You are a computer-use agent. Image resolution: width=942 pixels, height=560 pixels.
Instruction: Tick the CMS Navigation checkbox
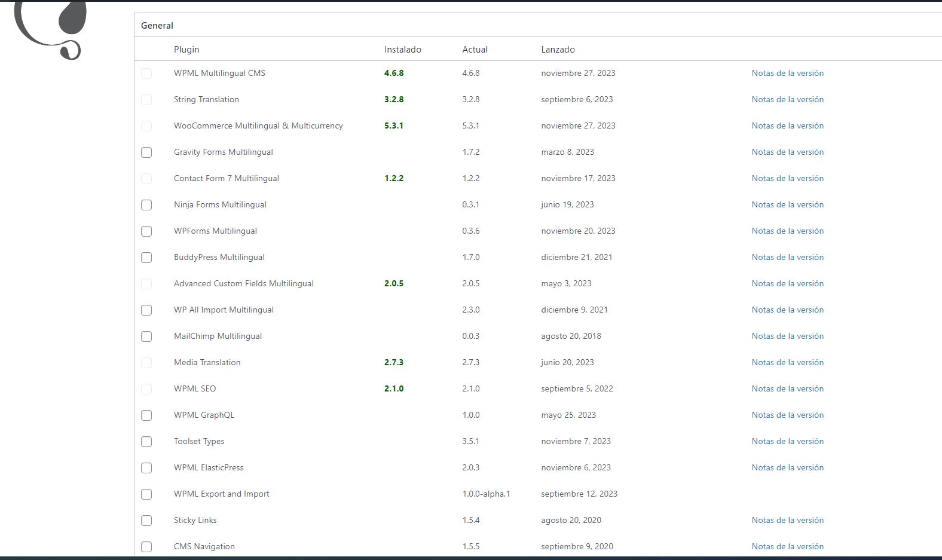[146, 547]
